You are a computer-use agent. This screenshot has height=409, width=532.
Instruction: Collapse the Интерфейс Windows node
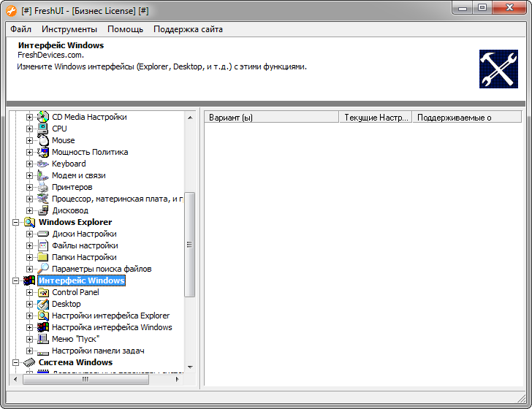click(15, 280)
